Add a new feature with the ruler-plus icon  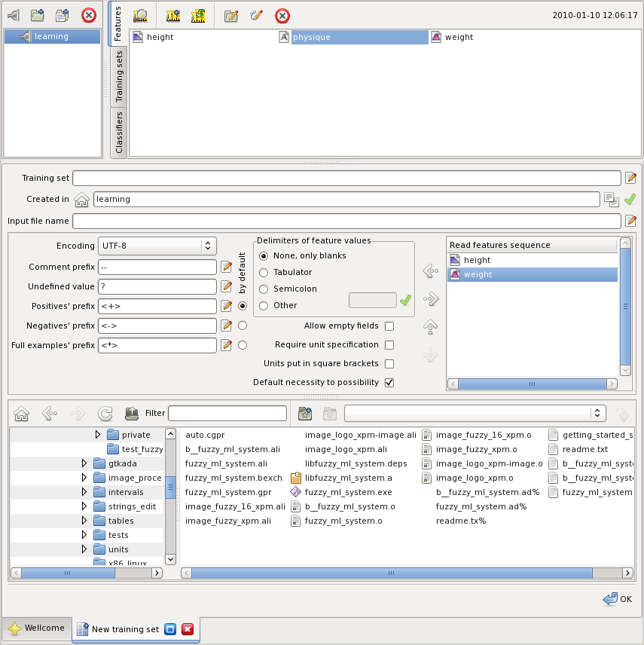click(172, 15)
